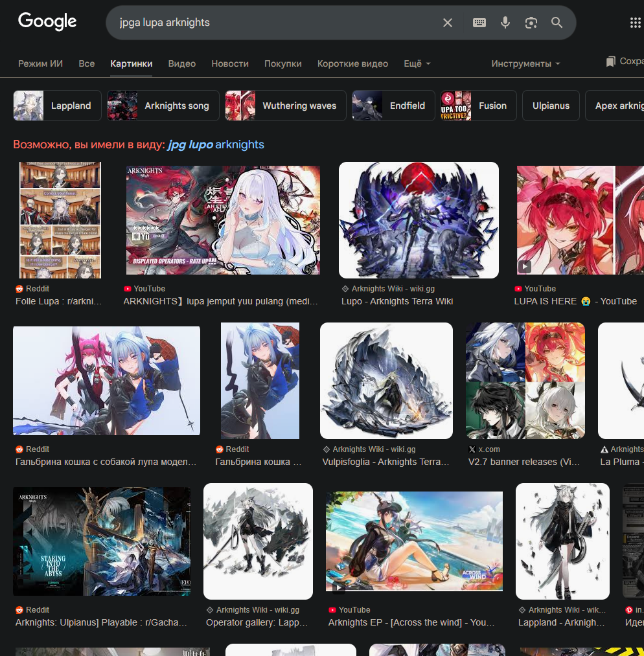Open the Покупки tab

coord(283,63)
